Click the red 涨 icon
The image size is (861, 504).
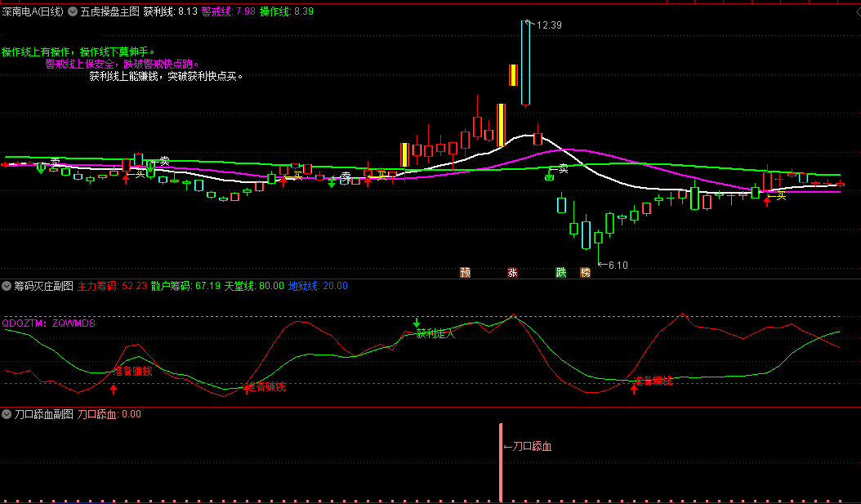point(513,272)
